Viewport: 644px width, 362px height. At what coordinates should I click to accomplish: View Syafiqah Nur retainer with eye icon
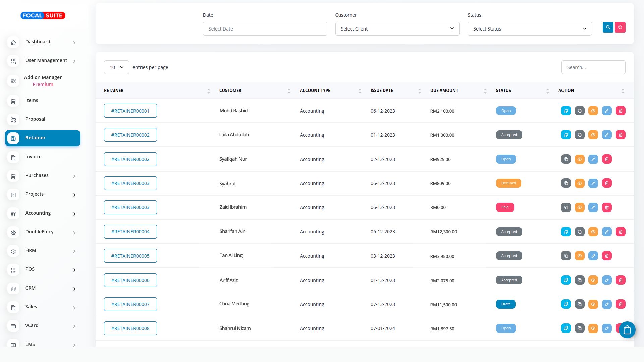pyautogui.click(x=580, y=159)
